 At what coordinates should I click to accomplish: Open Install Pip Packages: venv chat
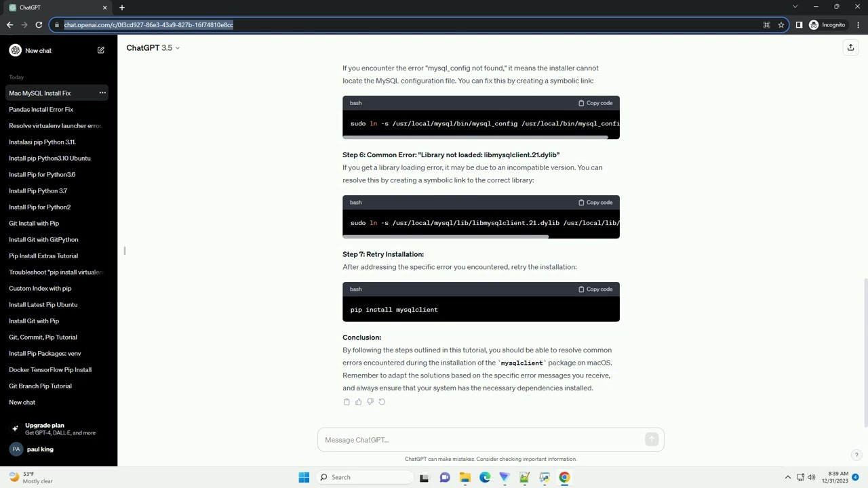(58, 353)
